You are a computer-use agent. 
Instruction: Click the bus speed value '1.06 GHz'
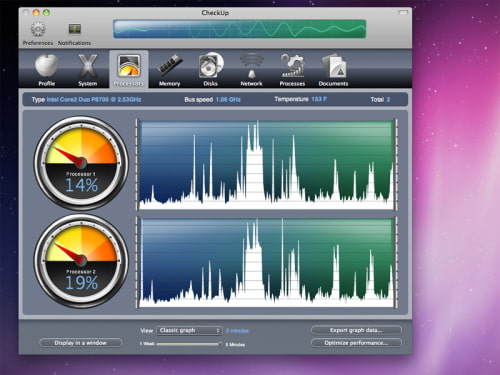pyautogui.click(x=228, y=99)
